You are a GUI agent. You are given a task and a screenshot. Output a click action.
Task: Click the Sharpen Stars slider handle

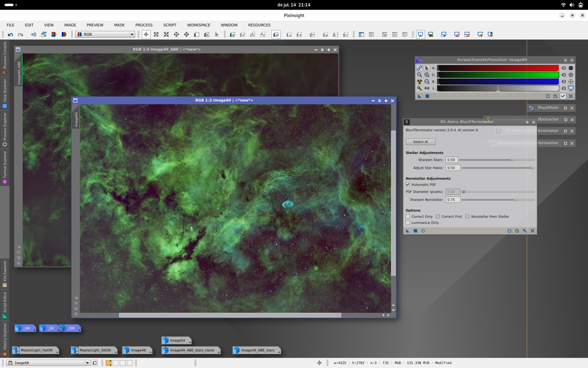(512, 160)
